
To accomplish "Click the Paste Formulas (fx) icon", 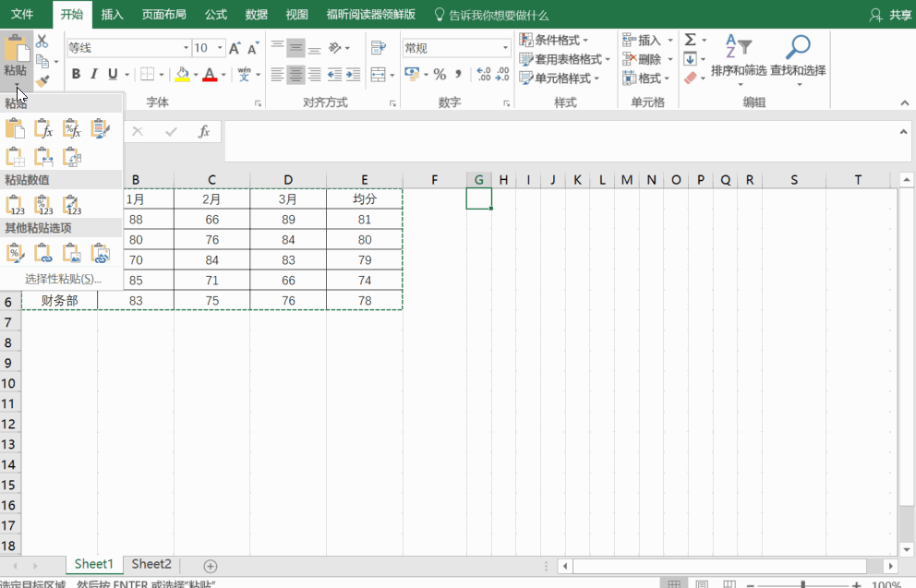I will (x=43, y=129).
